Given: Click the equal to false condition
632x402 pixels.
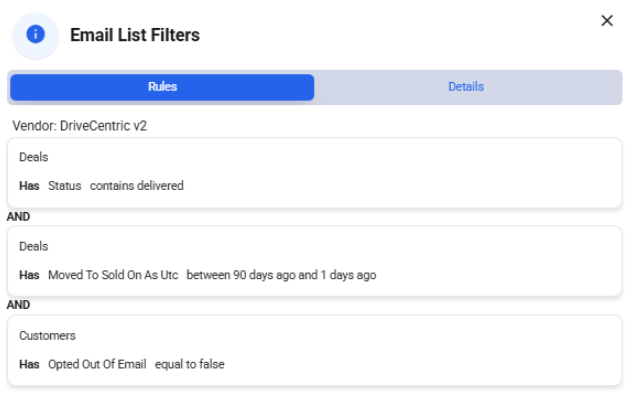Looking at the screenshot, I should coord(189,365).
